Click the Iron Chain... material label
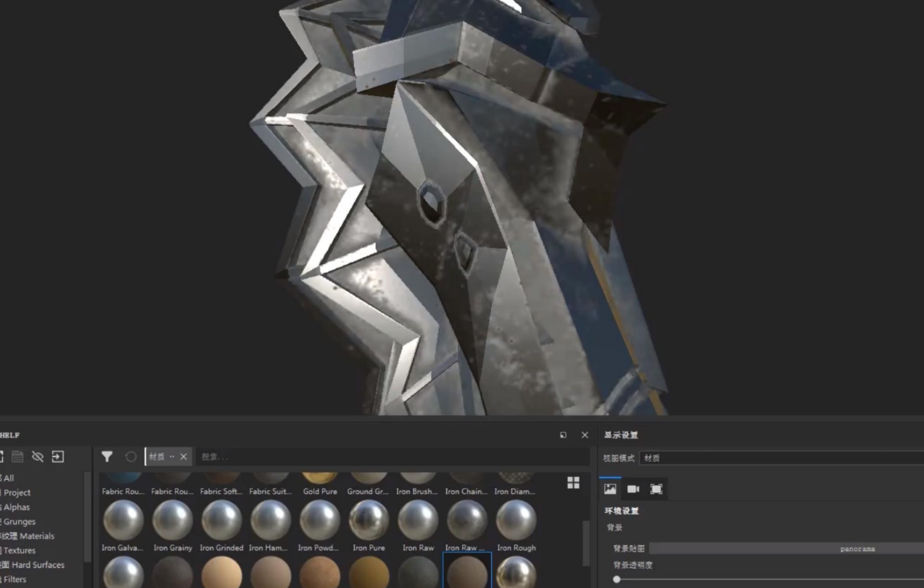 click(466, 491)
